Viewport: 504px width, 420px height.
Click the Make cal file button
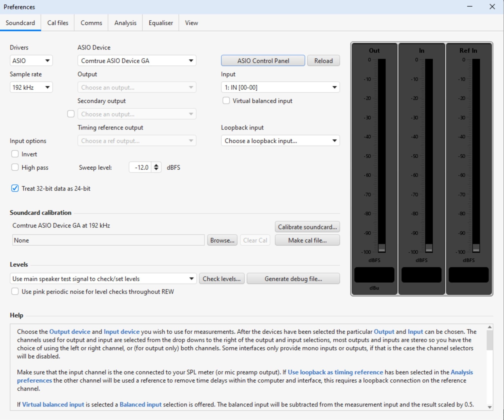click(307, 240)
